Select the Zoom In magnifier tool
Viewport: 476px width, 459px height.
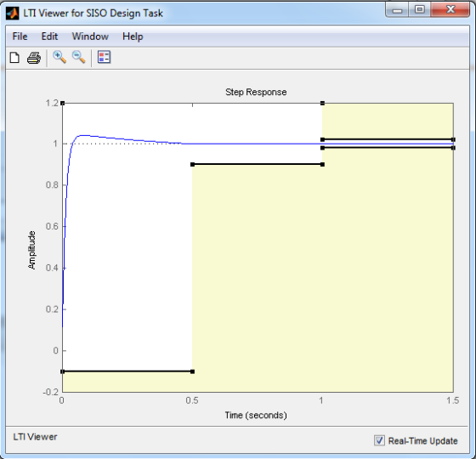click(x=59, y=57)
